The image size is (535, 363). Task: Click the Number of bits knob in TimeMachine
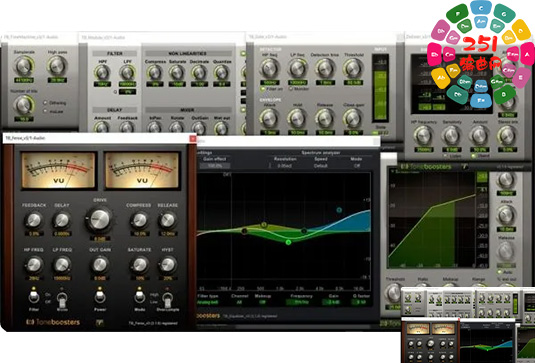pyautogui.click(x=24, y=105)
